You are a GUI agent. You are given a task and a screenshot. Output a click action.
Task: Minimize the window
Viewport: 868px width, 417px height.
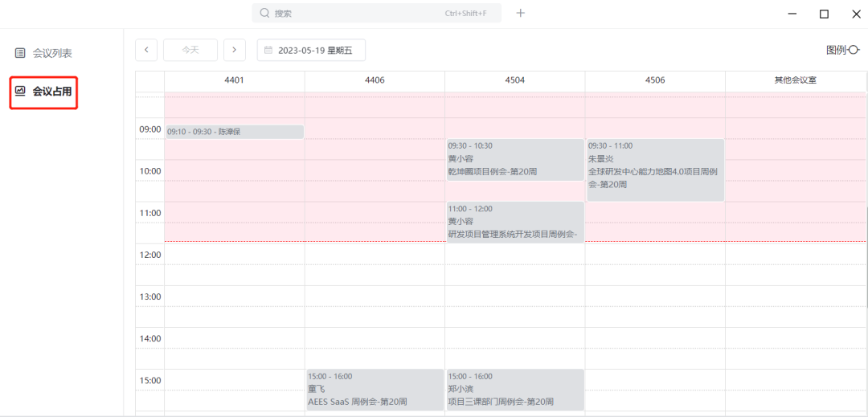pos(792,14)
